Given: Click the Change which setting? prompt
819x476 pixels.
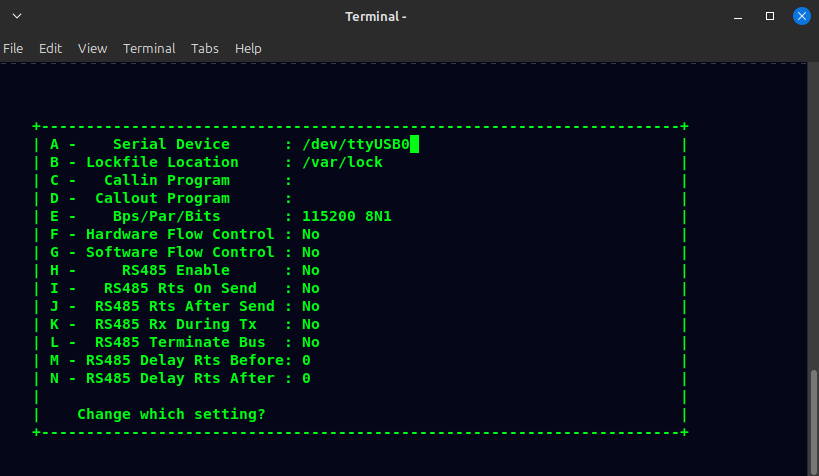Looking at the screenshot, I should click(171, 415).
